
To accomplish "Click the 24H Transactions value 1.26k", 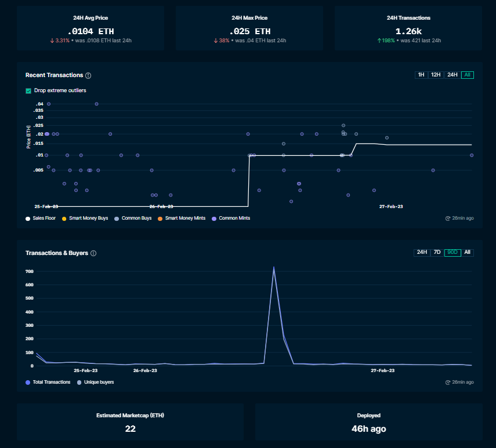I will click(408, 31).
